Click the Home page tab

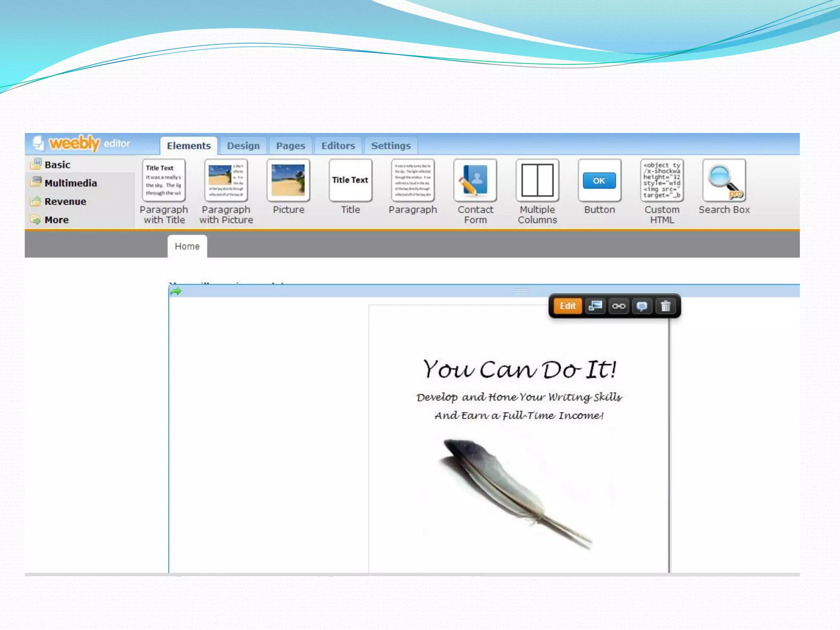[187, 247]
